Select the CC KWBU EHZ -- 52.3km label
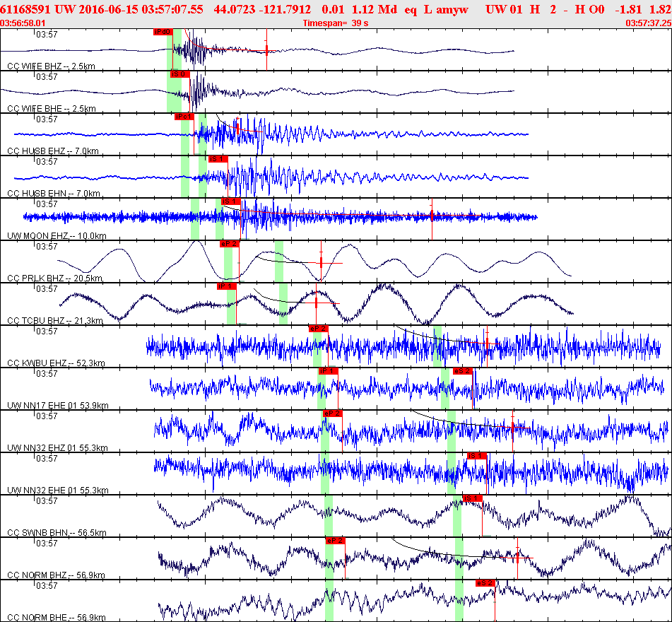The image size is (672, 622). tap(56, 363)
